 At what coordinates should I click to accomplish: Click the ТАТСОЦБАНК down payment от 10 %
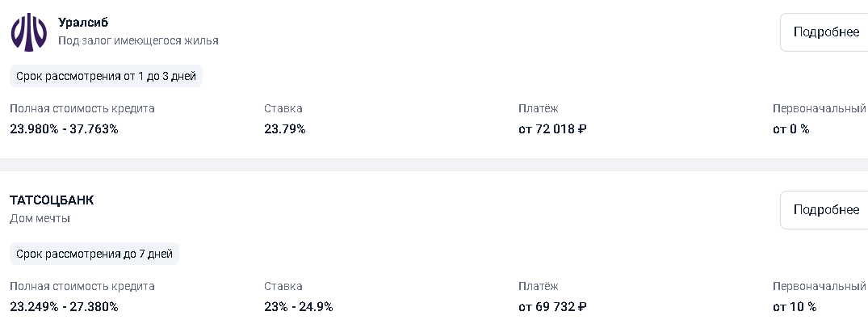pyautogui.click(x=795, y=307)
